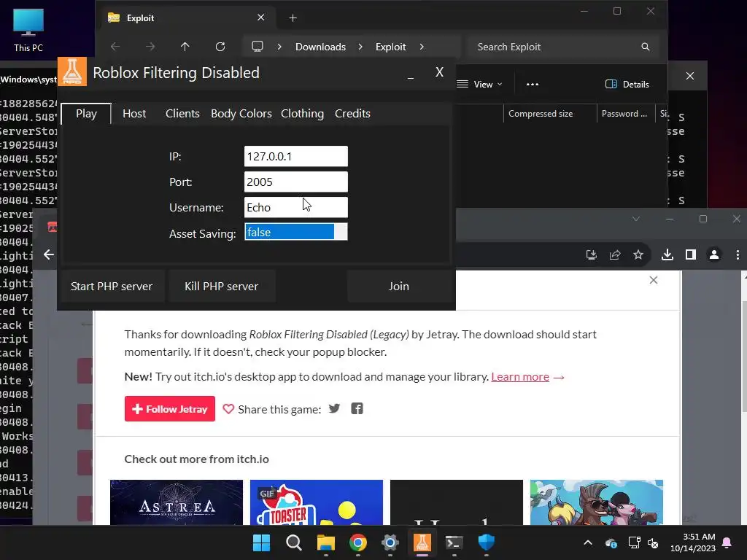Share on Twitter via bird icon

[334, 408]
